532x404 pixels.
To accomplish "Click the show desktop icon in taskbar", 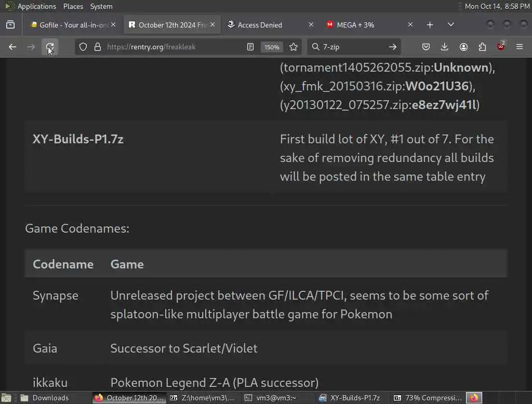I will coord(6,398).
